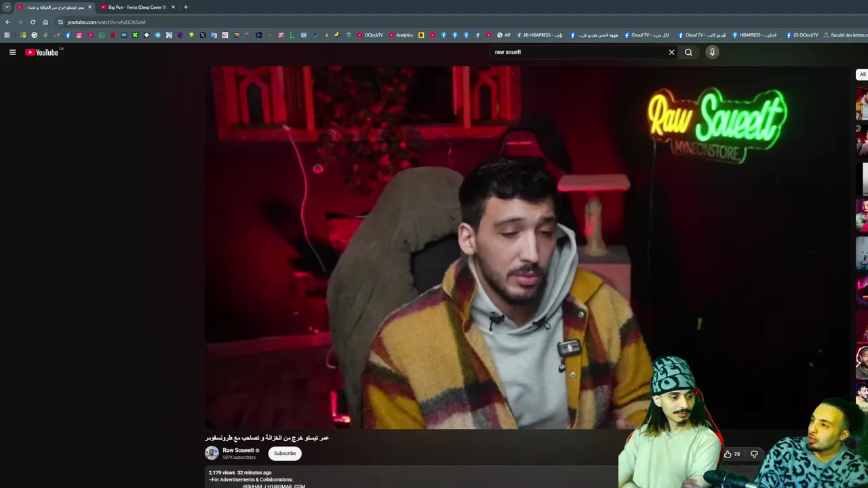868x488 pixels.
Task: Subscribe to Raw Soueelt channel
Action: [x=285, y=453]
